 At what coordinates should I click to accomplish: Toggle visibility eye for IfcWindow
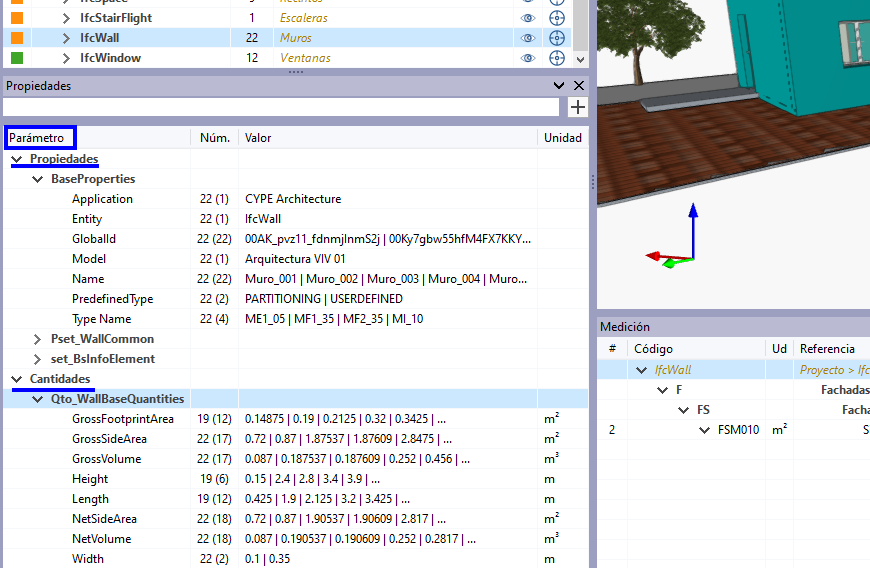pos(528,58)
